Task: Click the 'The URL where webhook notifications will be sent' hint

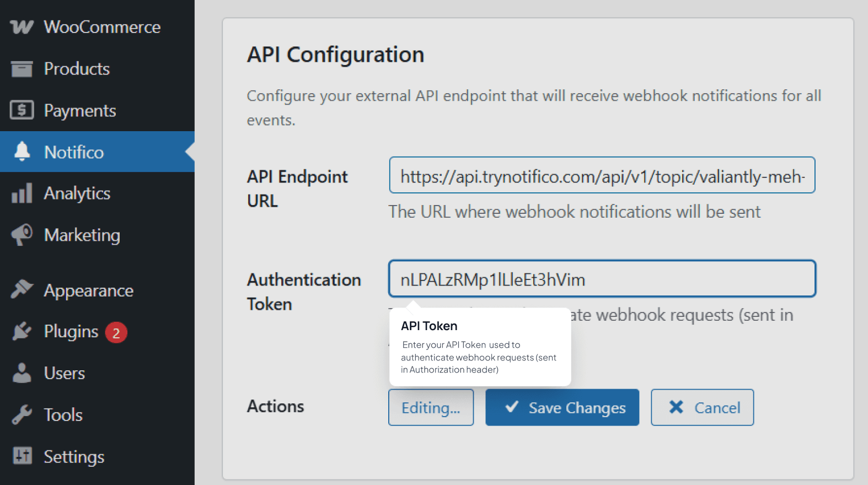Action: [x=574, y=212]
